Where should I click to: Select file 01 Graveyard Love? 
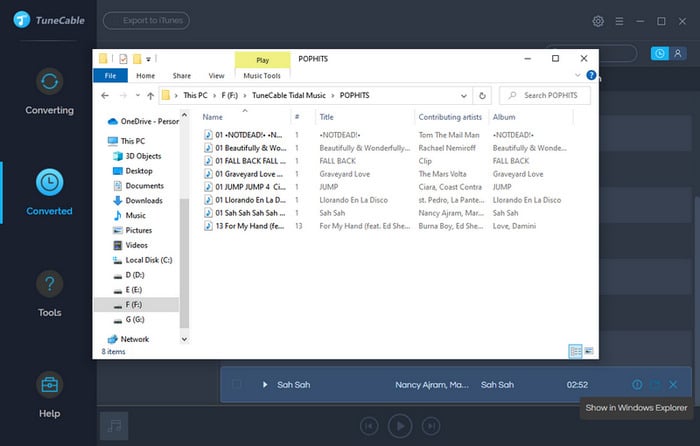pos(245,174)
